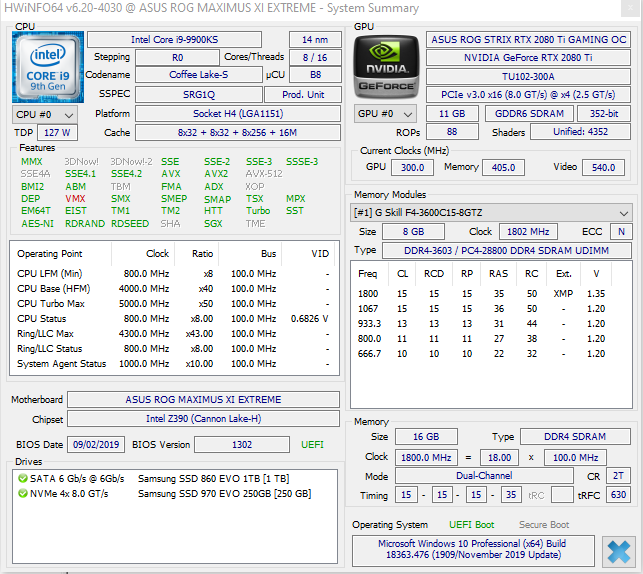Click the blue X close icon at bottom right
This screenshot has width=643, height=574.
point(618,551)
